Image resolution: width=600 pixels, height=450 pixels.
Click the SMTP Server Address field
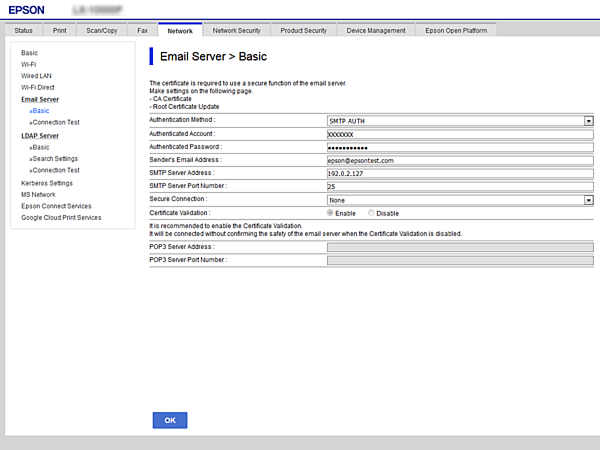[459, 173]
